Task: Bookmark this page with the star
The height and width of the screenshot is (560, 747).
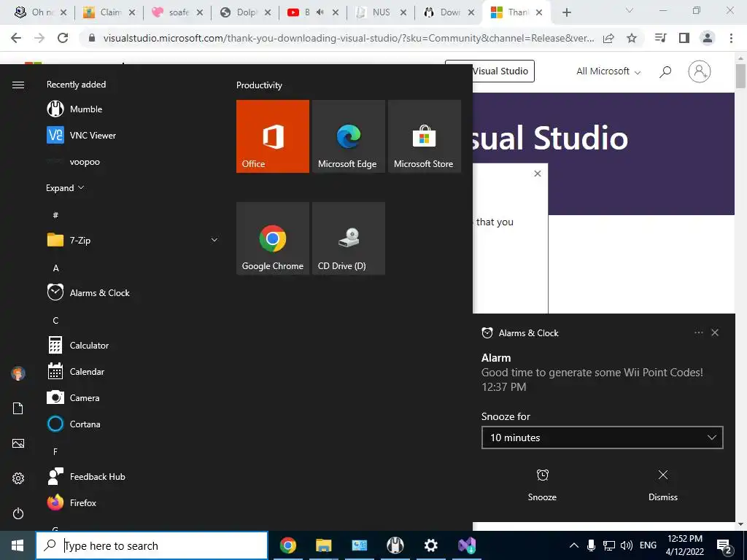Action: click(x=632, y=38)
